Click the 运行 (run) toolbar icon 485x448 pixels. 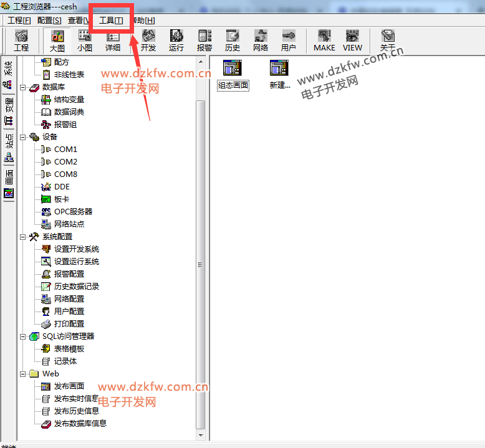(x=176, y=41)
